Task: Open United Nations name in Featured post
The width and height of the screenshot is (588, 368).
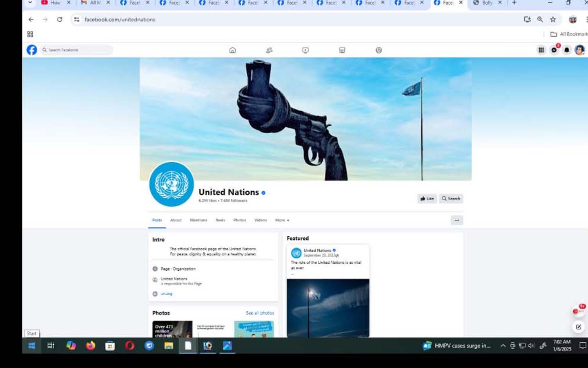Action: tap(317, 250)
